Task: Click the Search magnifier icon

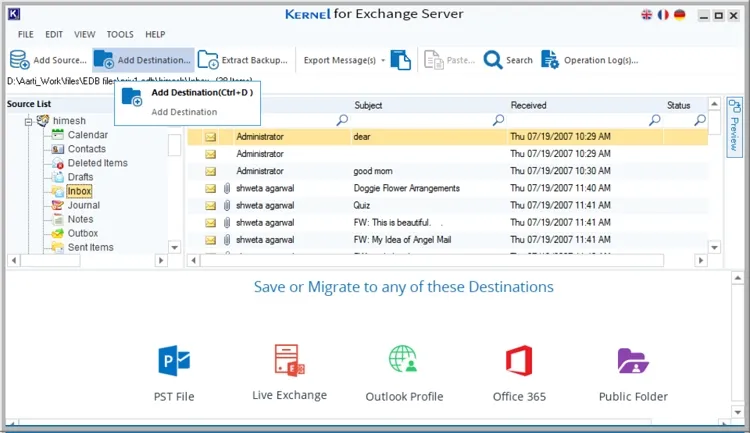Action: click(493, 60)
